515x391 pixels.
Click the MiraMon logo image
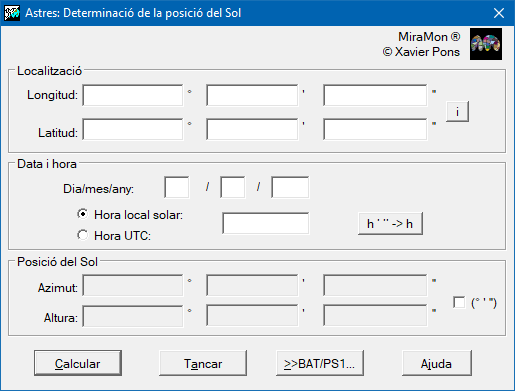tap(486, 44)
